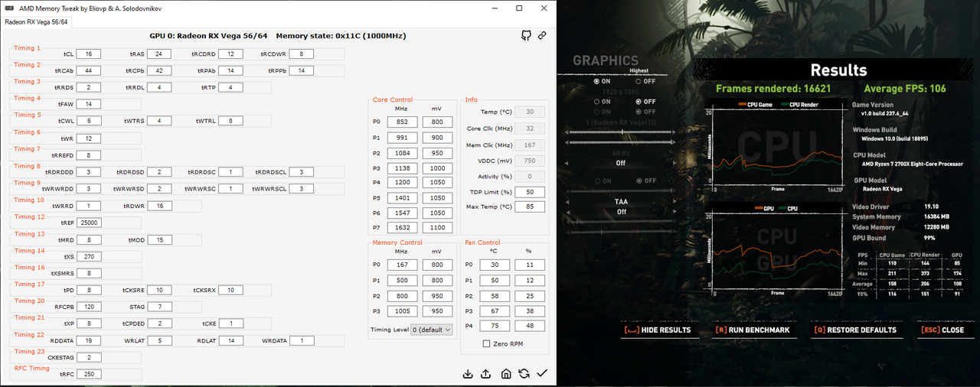The height and width of the screenshot is (387, 980).
Task: Adjust slider directly below Radeon RX Vega(1) text
Action: (620, 132)
